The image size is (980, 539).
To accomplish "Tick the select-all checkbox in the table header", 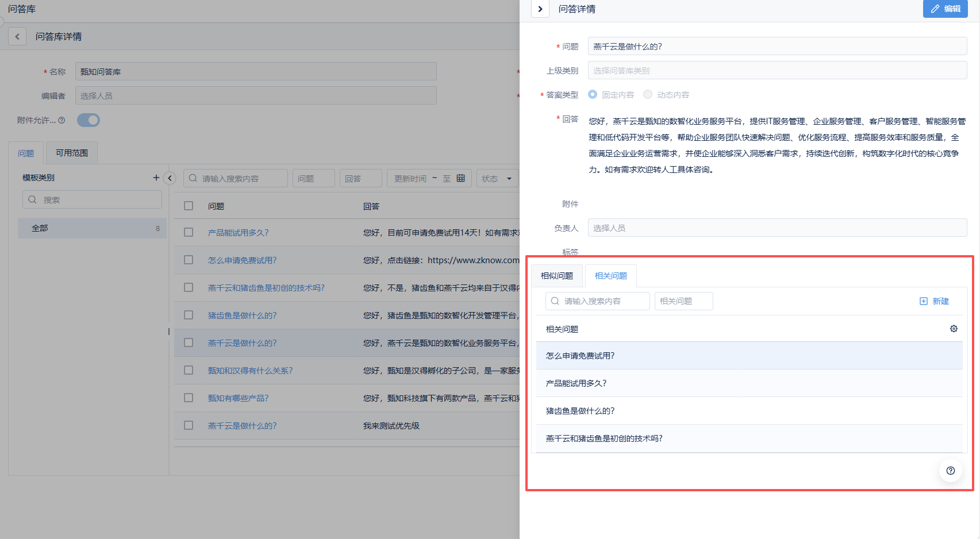I will [x=189, y=206].
